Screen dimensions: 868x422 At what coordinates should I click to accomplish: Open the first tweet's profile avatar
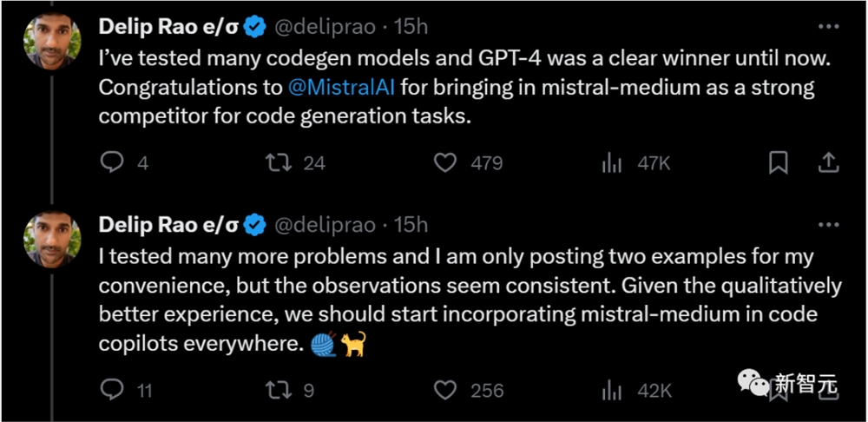[52, 42]
